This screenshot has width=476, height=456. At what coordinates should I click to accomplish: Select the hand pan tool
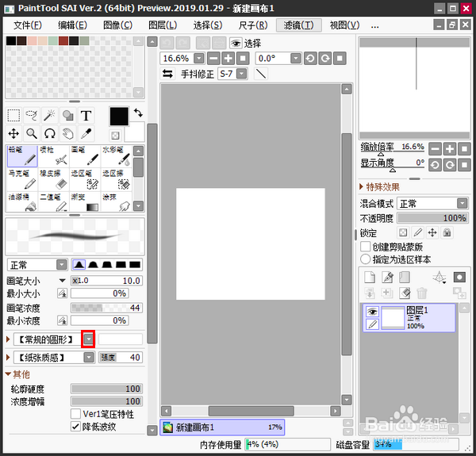[x=67, y=133]
